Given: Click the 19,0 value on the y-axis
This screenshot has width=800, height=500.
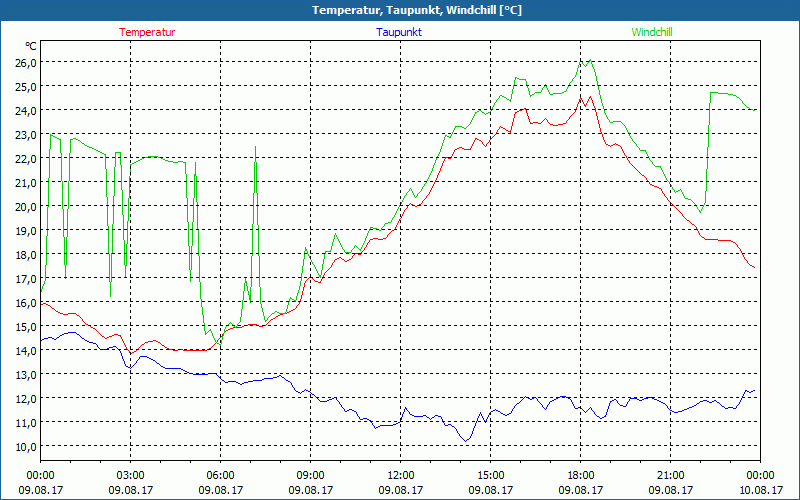Looking at the screenshot, I should click(x=26, y=230).
